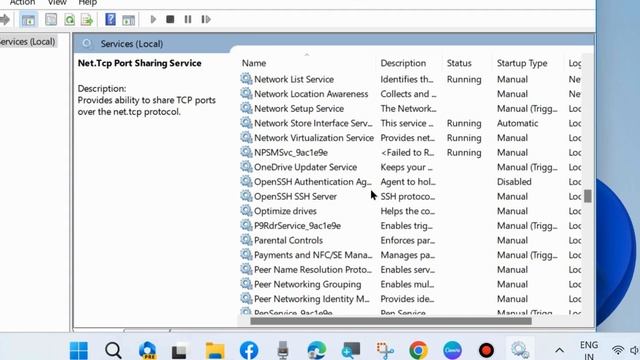Click the Automatic startup type cell
Image resolution: width=640 pixels, height=360 pixels.
517,123
